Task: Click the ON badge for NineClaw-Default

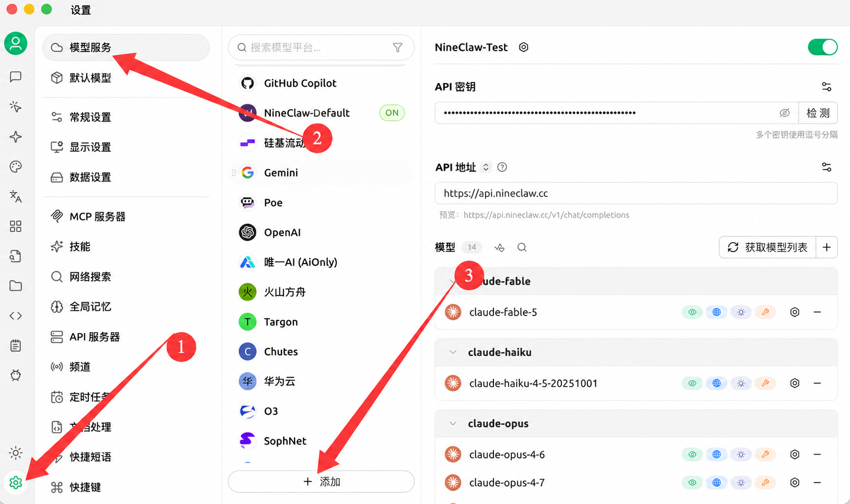Action: click(392, 113)
